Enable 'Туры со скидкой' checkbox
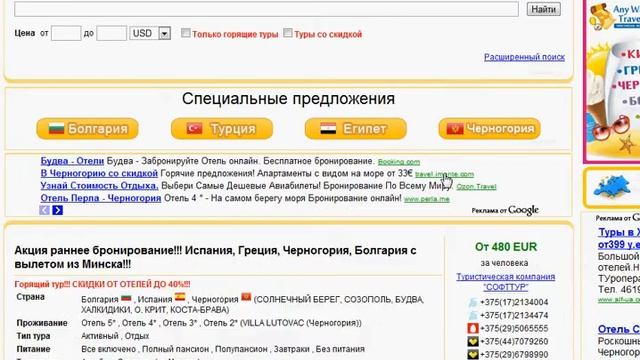The image size is (640, 360). coord(288,33)
